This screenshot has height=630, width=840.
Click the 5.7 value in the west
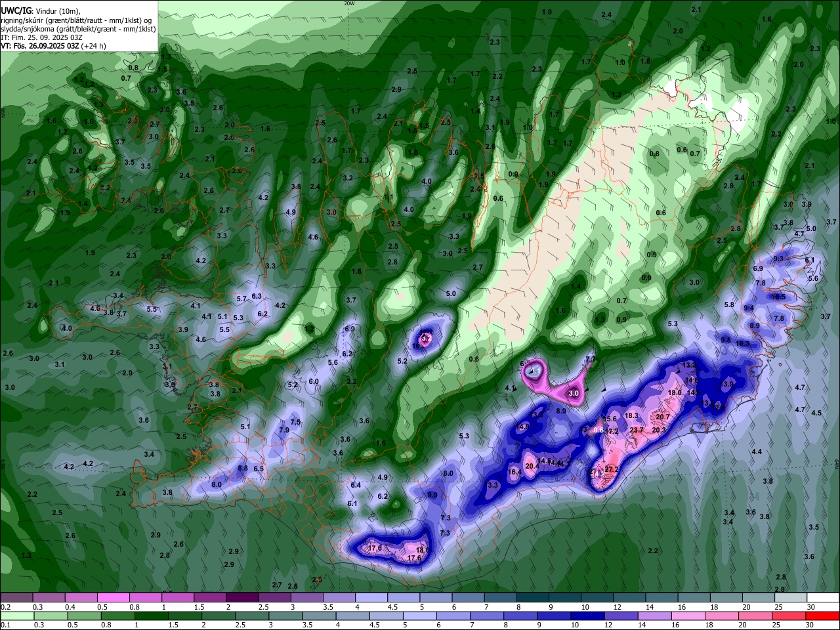241,299
